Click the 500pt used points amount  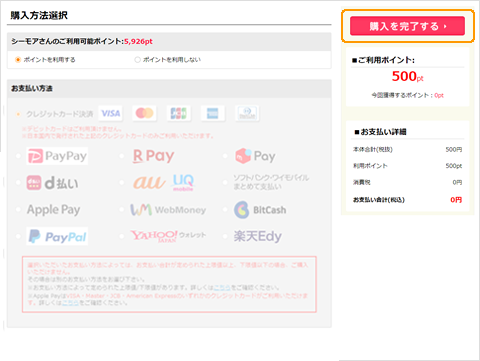[407, 77]
